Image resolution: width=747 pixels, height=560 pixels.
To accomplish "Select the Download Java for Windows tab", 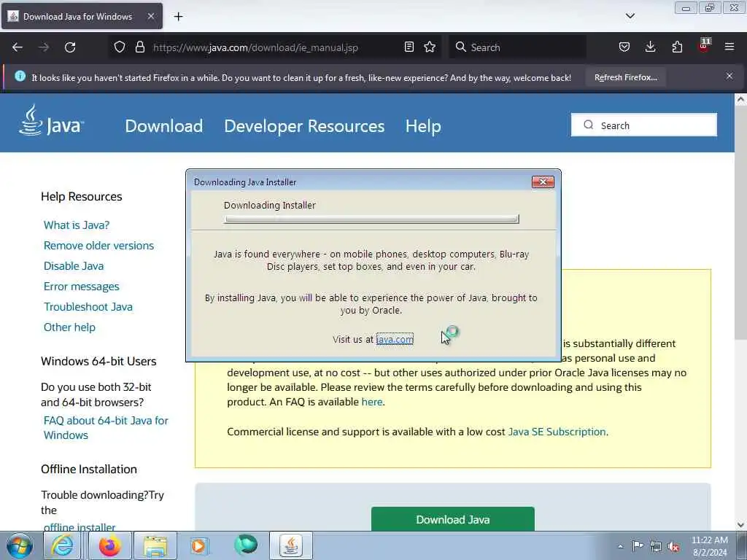I will 82,16.
